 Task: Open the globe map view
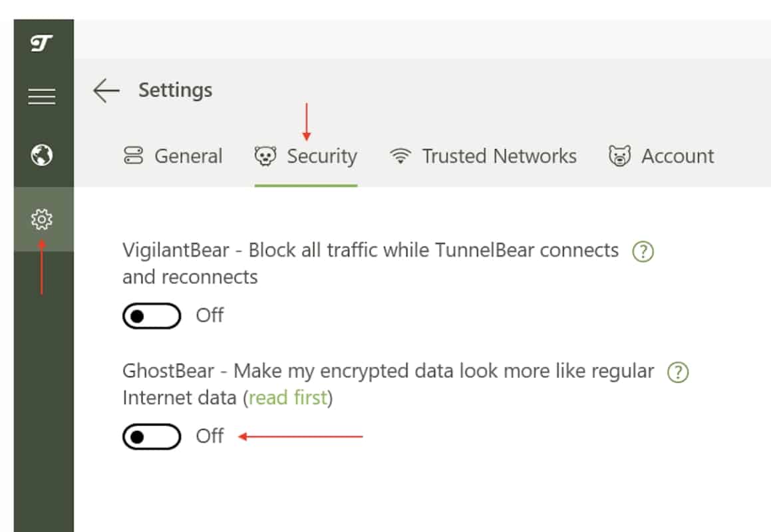[42, 156]
